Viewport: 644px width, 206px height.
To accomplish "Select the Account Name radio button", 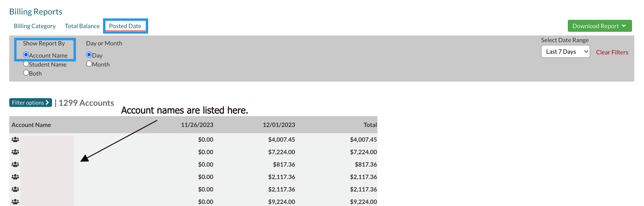I will pos(26,55).
